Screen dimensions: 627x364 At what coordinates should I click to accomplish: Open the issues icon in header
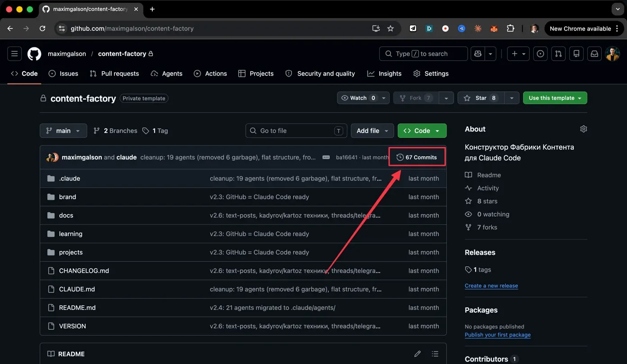pyautogui.click(x=540, y=54)
